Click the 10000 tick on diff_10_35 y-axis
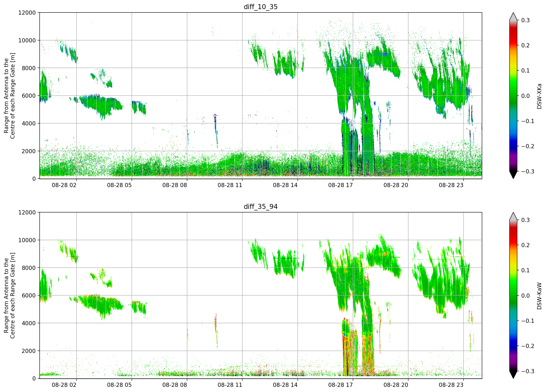 pos(27,40)
